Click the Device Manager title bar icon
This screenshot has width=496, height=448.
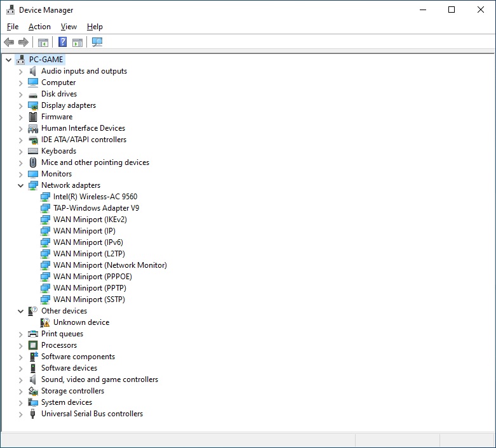pos(10,10)
